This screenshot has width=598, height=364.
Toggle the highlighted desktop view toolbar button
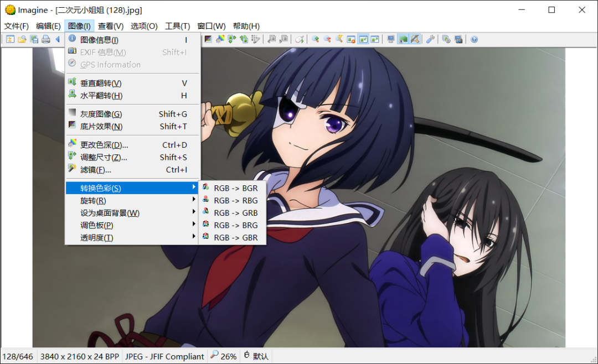403,39
